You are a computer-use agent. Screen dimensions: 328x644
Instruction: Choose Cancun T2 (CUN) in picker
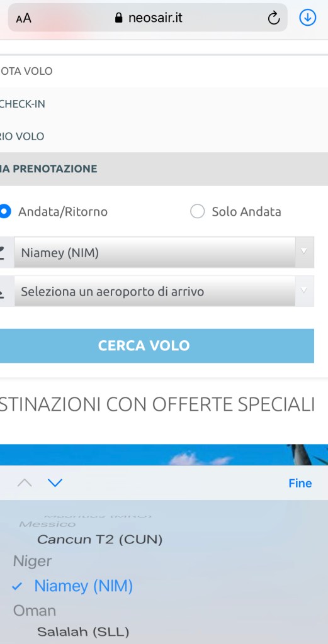(100, 539)
